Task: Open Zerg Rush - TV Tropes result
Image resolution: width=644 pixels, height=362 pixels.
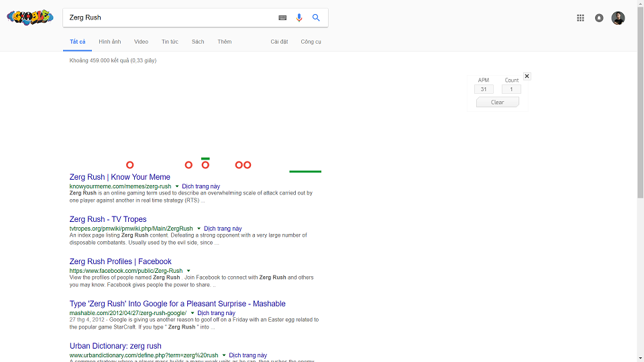Action: coord(108,219)
